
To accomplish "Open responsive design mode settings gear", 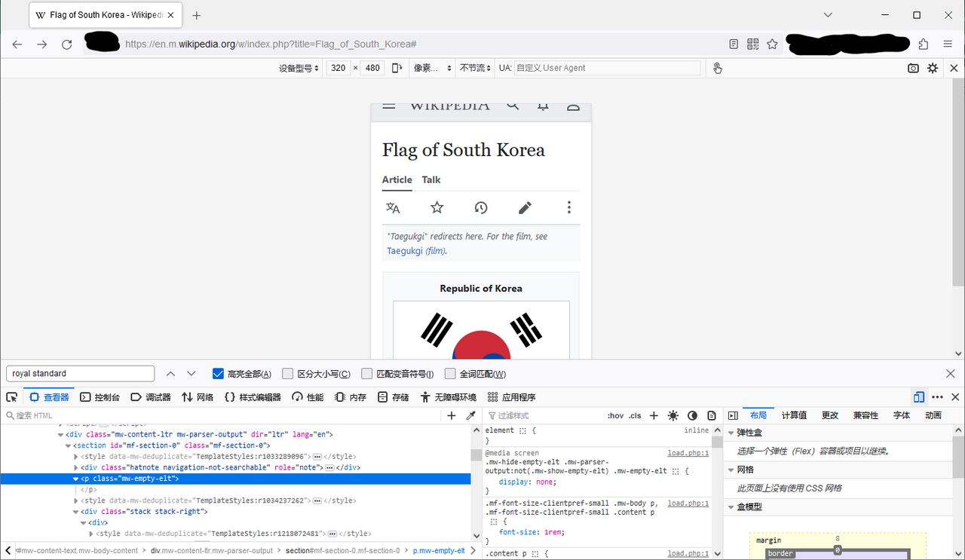I will coord(933,68).
